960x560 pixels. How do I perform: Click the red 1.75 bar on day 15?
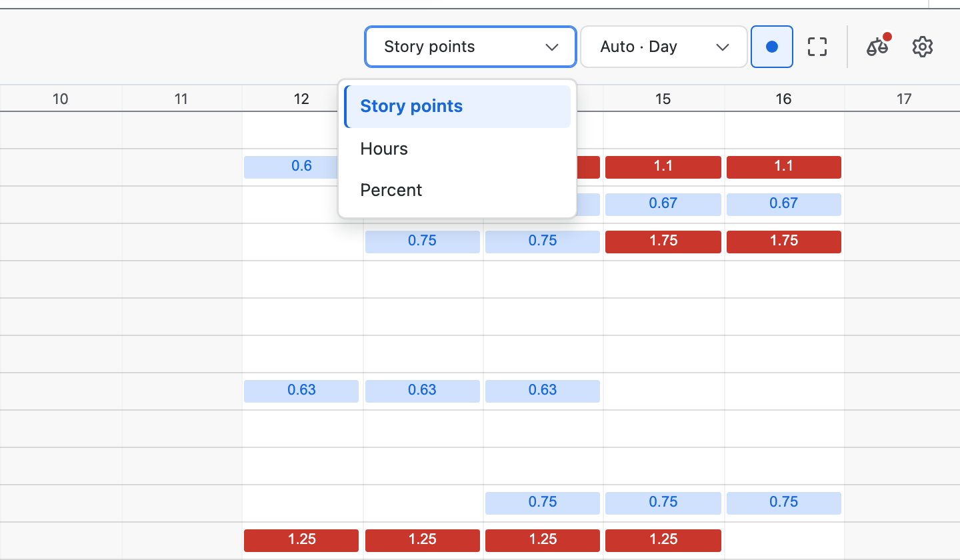point(663,241)
